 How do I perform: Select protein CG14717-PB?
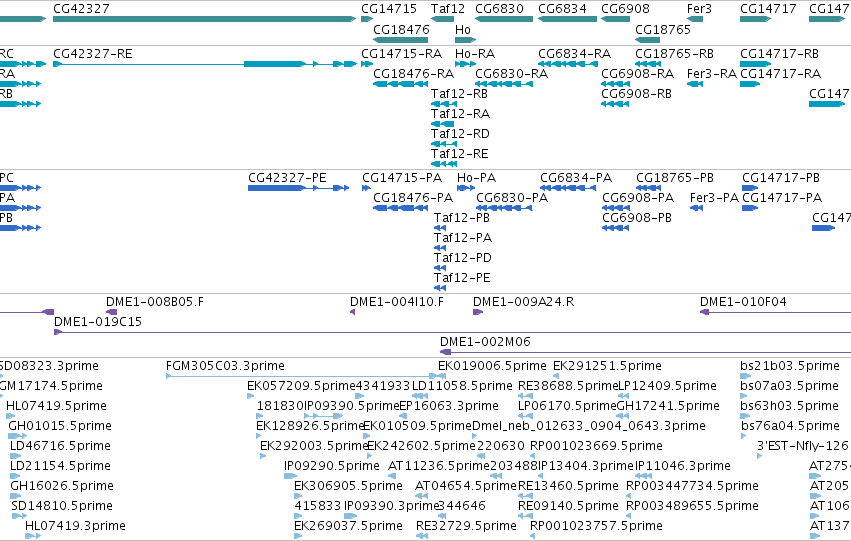tap(750, 188)
